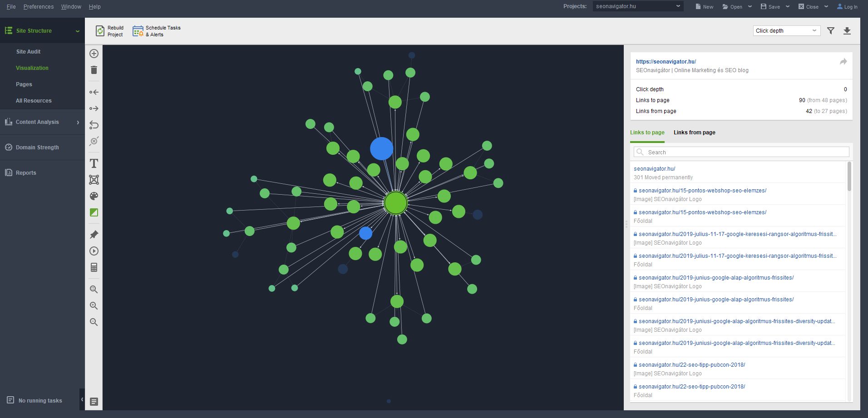Screen dimensions: 868x418
Task: Open All Resources in sidebar
Action: (x=34, y=101)
